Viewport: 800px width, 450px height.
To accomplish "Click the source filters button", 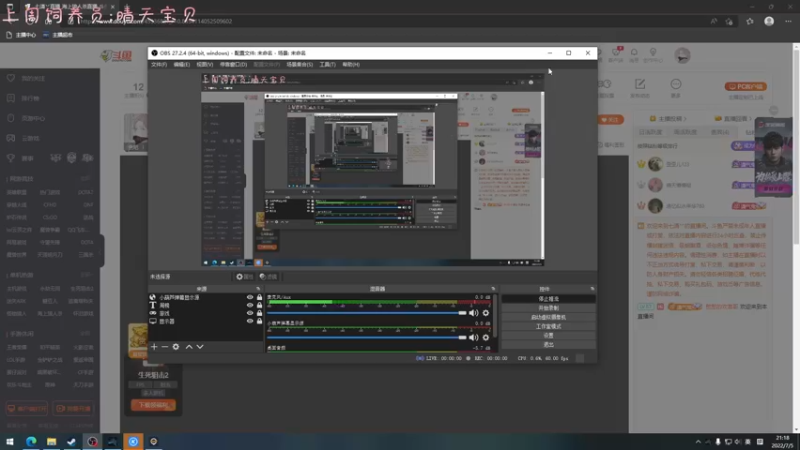I will coord(268,277).
